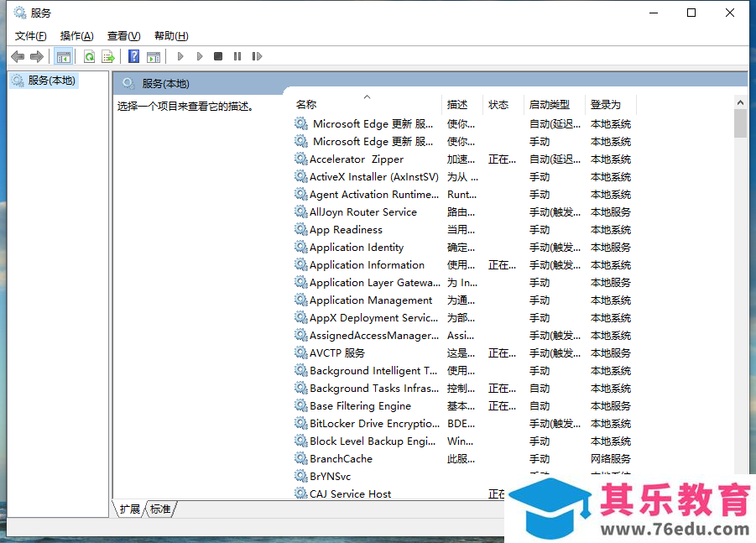The width and height of the screenshot is (756, 543).
Task: Click 正在... status of Accelerator Zipper
Action: pyautogui.click(x=502, y=159)
